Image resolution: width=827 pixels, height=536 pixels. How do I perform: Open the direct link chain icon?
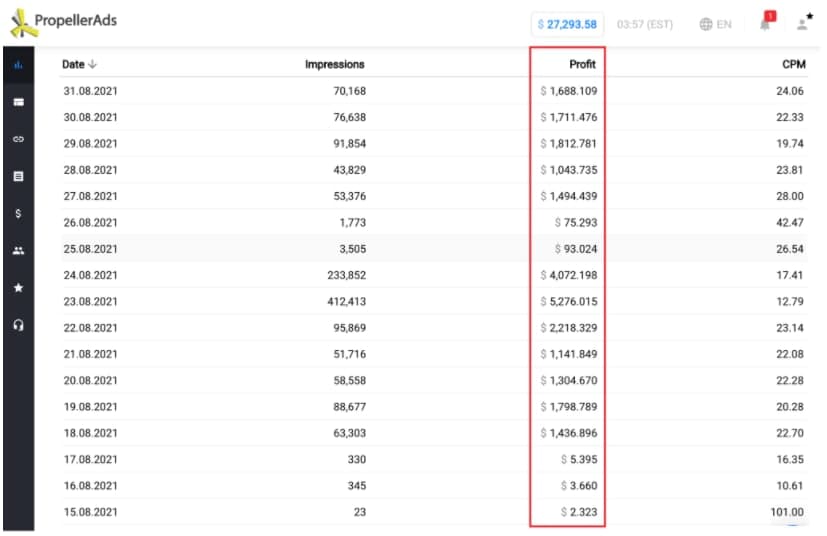click(x=18, y=139)
